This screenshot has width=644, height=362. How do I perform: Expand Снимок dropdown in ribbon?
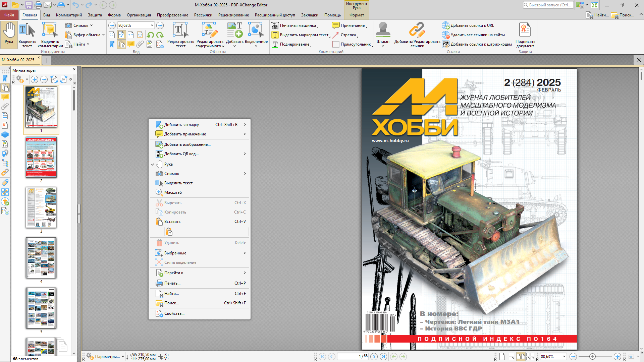click(x=91, y=25)
